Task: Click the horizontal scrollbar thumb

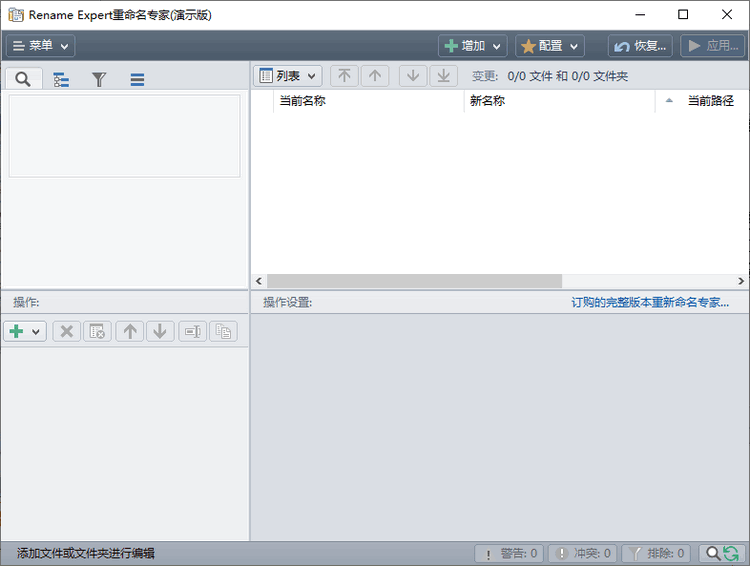Action: [414, 281]
